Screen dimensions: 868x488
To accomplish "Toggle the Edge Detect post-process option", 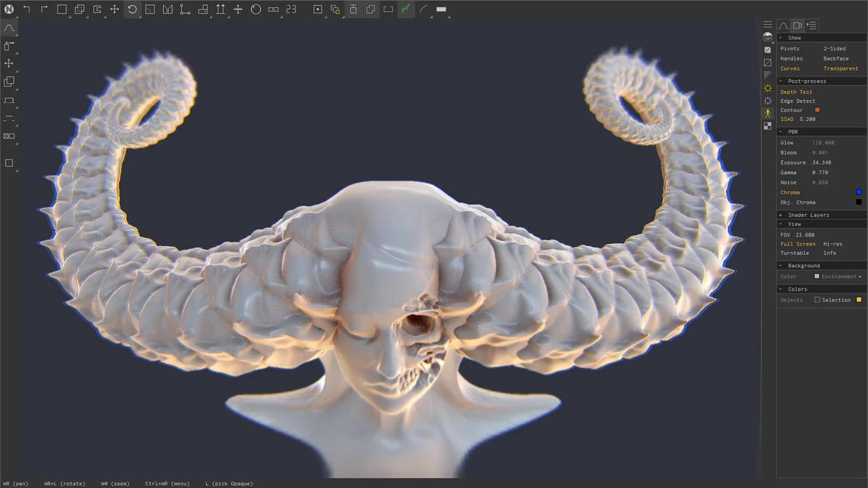I will pyautogui.click(x=797, y=101).
